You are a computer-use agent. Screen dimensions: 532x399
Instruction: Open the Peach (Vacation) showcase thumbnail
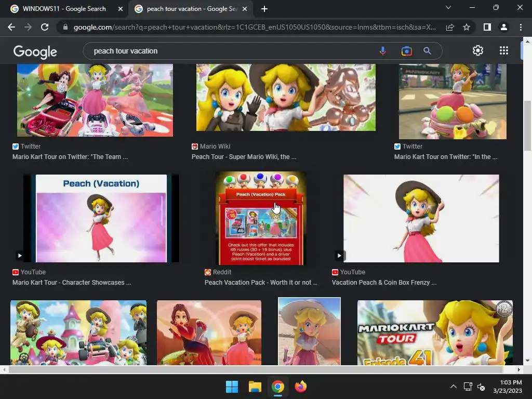(x=101, y=218)
